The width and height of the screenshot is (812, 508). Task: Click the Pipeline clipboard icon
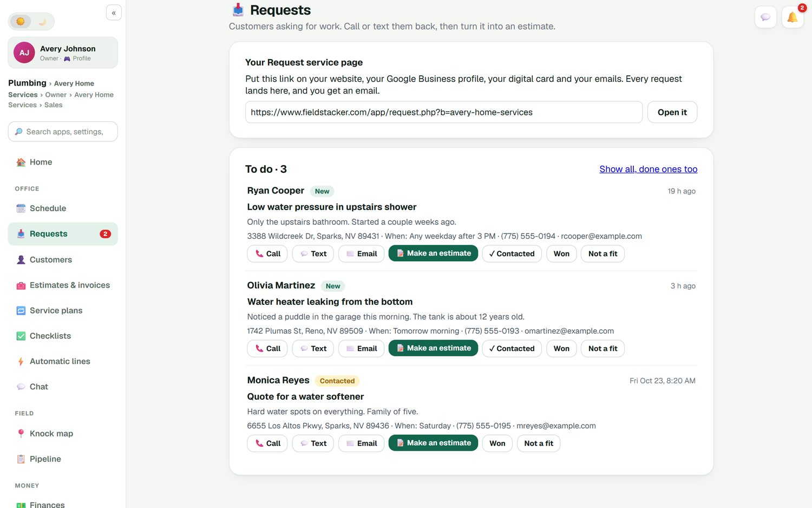point(21,459)
